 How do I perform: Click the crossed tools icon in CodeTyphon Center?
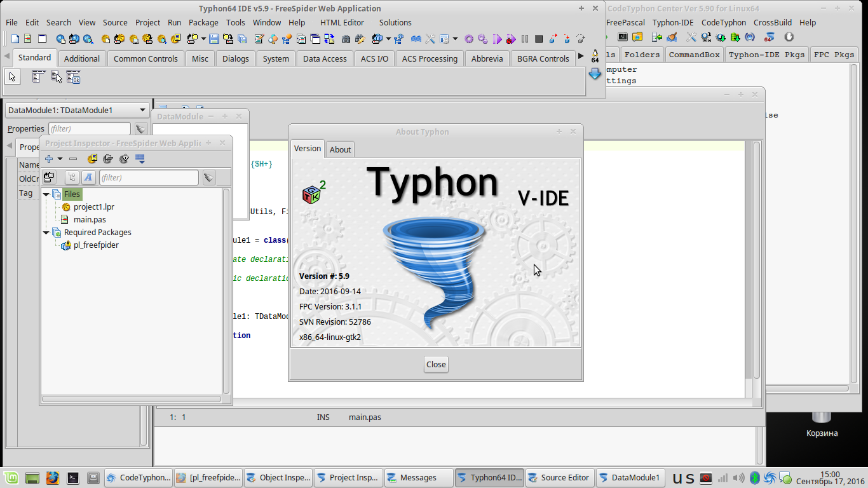[x=691, y=37]
